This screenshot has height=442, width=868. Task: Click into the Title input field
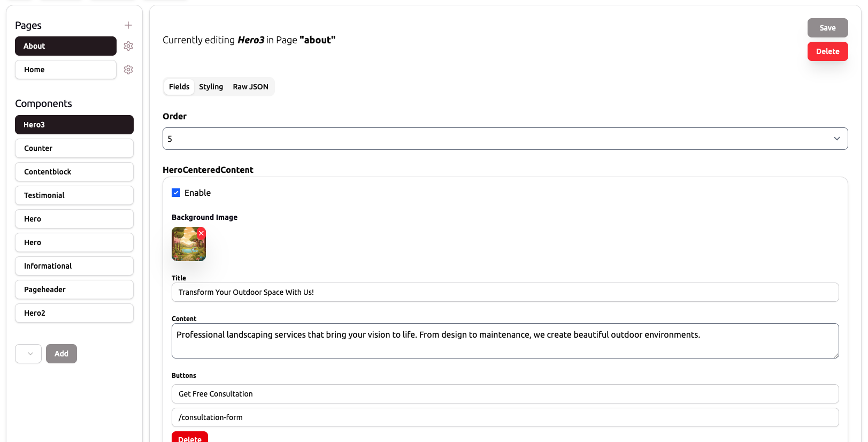click(505, 292)
